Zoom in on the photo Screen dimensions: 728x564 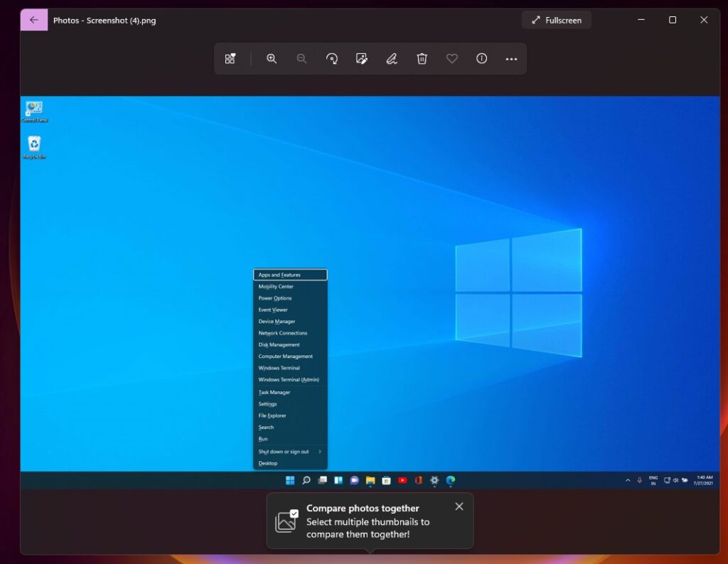271,58
